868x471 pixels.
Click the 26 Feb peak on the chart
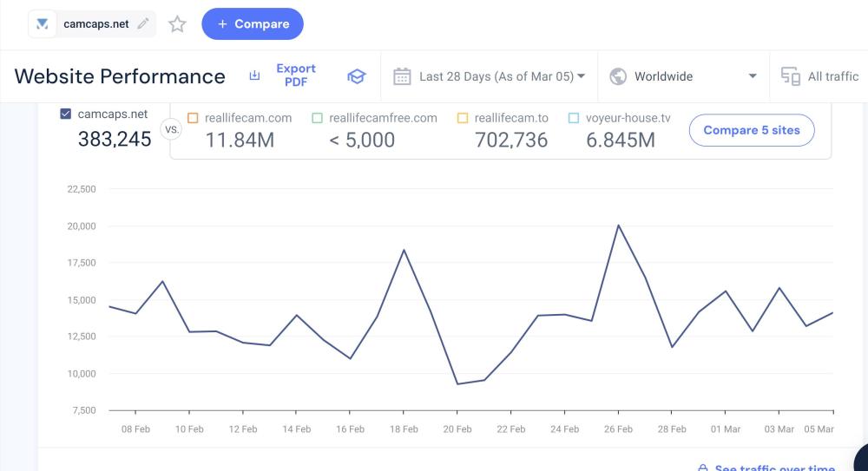(617, 226)
